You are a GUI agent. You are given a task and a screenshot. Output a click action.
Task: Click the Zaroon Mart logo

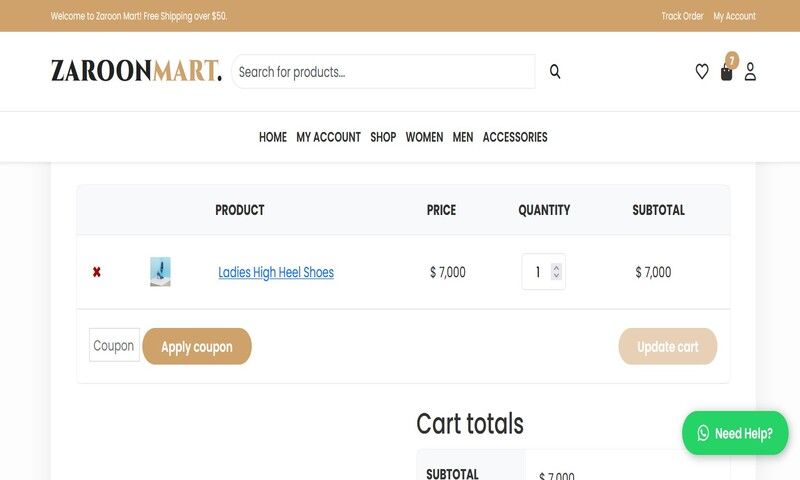click(136, 70)
